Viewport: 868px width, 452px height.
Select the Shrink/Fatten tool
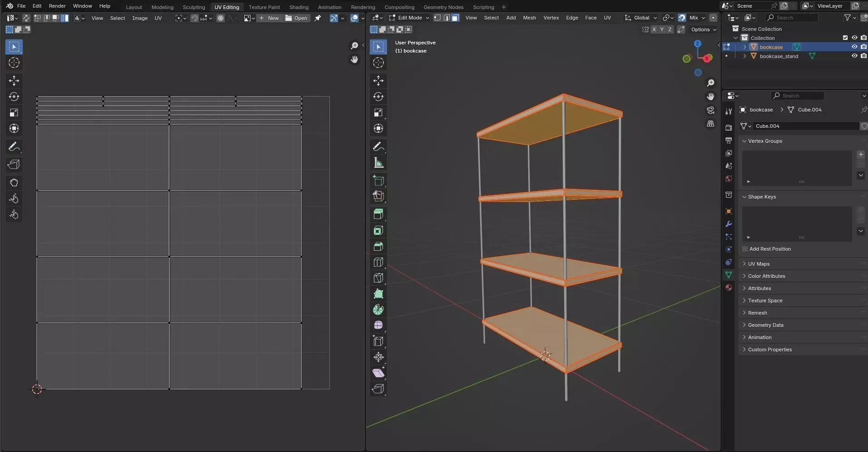tap(378, 357)
